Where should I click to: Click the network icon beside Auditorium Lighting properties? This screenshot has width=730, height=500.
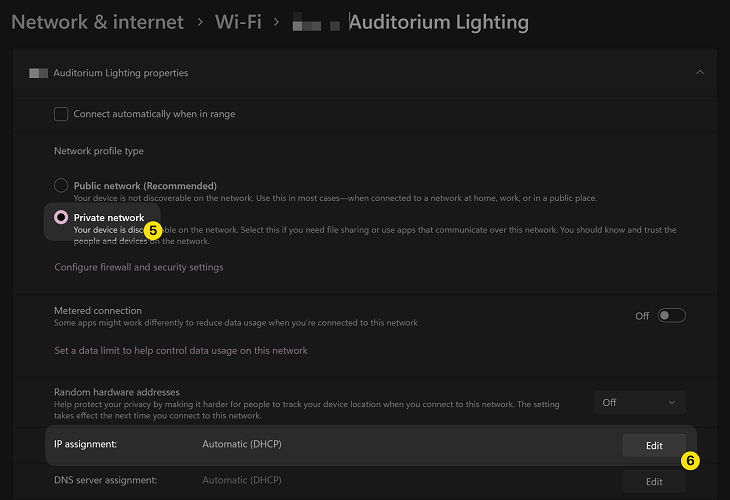39,73
